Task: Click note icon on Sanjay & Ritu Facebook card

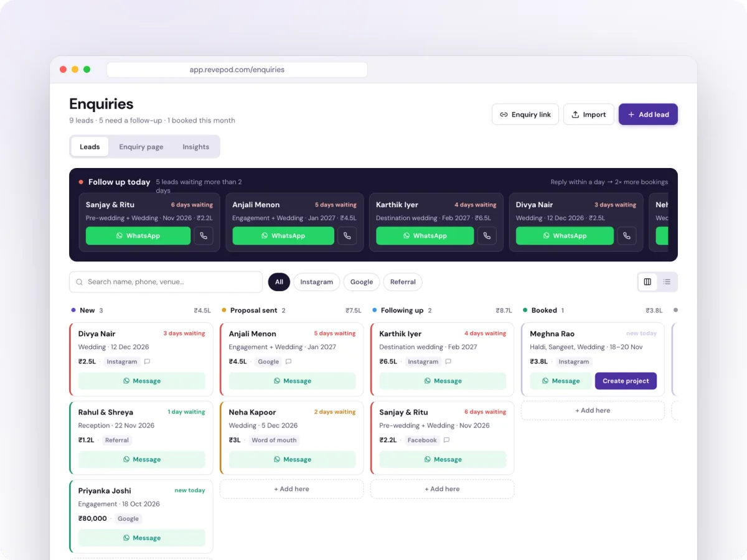Action: click(x=446, y=440)
